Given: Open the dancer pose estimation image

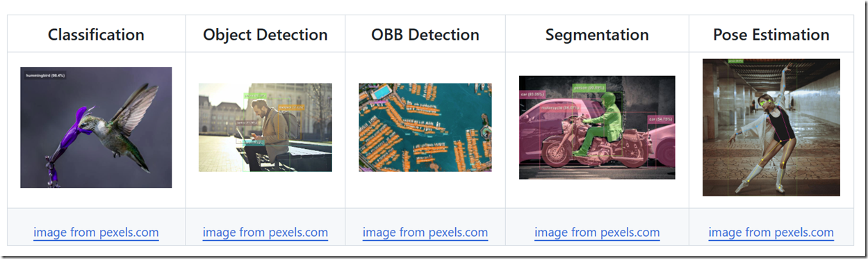Looking at the screenshot, I should [x=771, y=127].
